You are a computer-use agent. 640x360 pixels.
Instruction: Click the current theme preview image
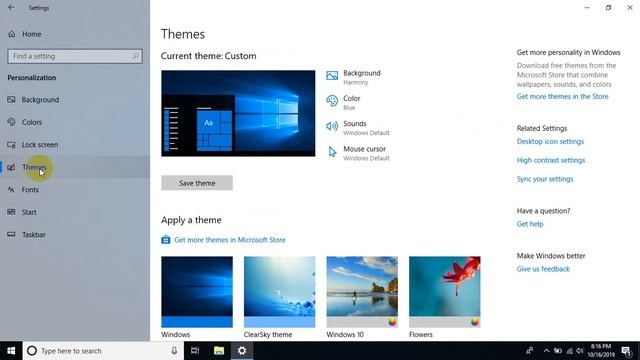click(x=238, y=113)
